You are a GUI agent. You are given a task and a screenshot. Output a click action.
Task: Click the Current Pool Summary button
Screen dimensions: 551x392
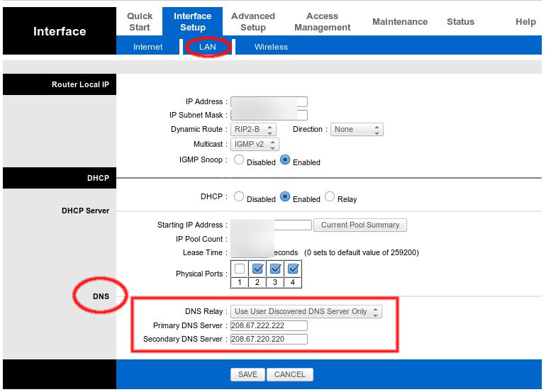pyautogui.click(x=360, y=225)
